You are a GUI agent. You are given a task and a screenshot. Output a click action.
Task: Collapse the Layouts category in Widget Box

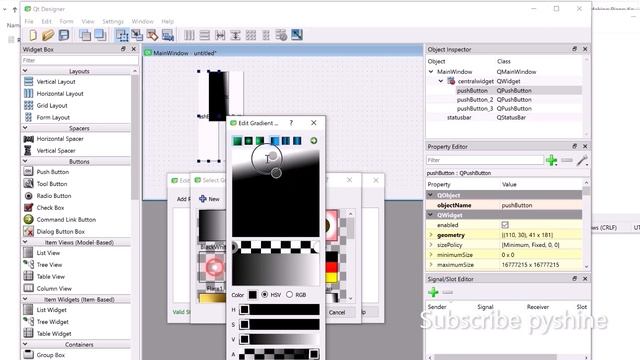coord(25,71)
